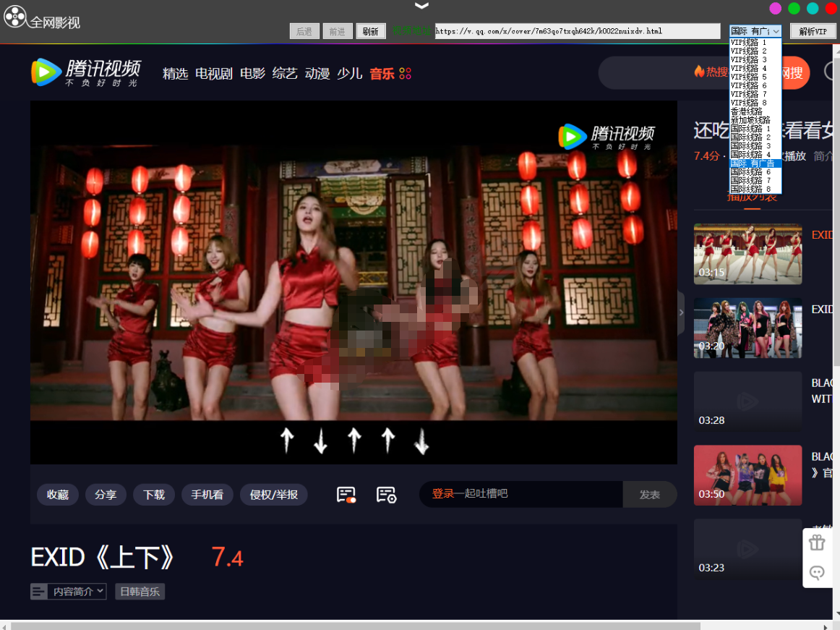Click the magenta circle window button
Screen dimensions: 840x630
pos(775,9)
